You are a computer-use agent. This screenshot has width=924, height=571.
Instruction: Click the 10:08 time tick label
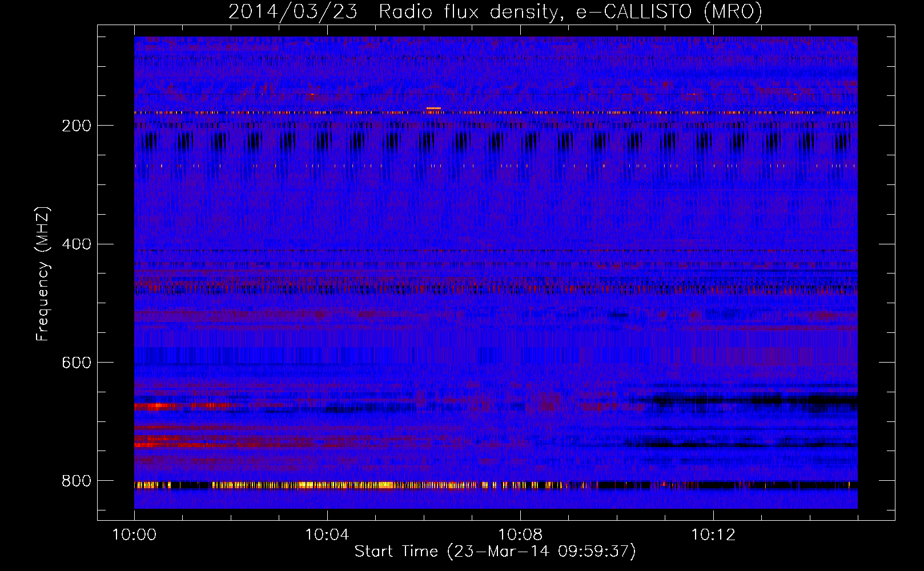[x=520, y=535]
